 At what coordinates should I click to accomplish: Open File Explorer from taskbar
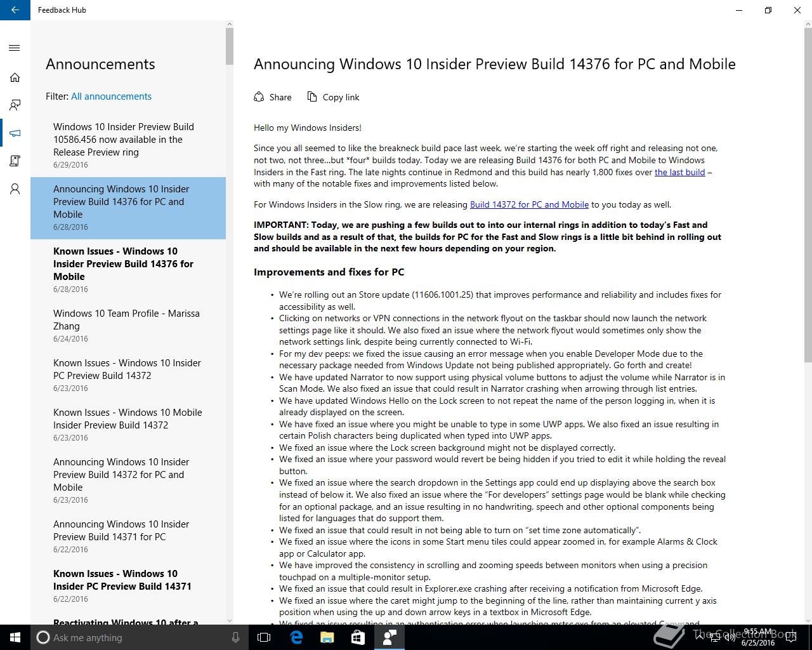[x=327, y=637]
